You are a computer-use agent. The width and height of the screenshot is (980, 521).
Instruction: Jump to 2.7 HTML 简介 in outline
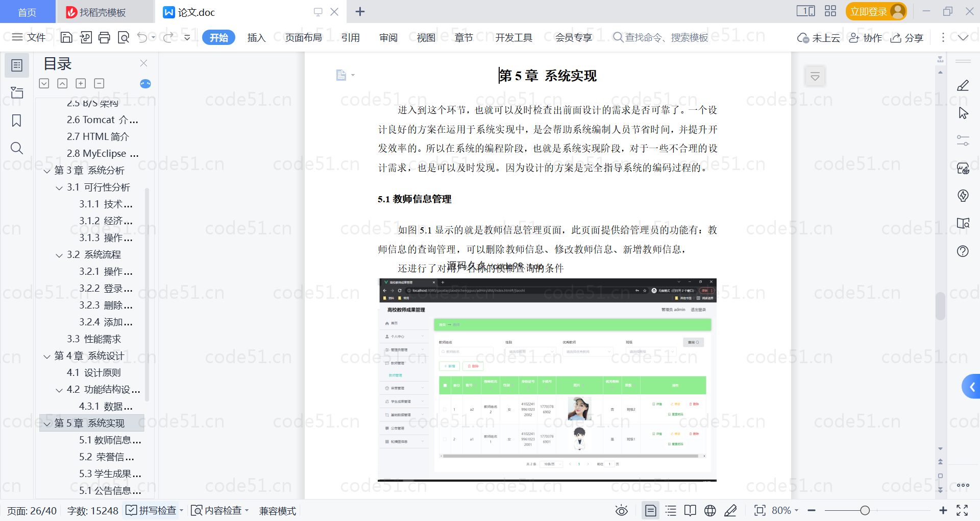click(98, 137)
